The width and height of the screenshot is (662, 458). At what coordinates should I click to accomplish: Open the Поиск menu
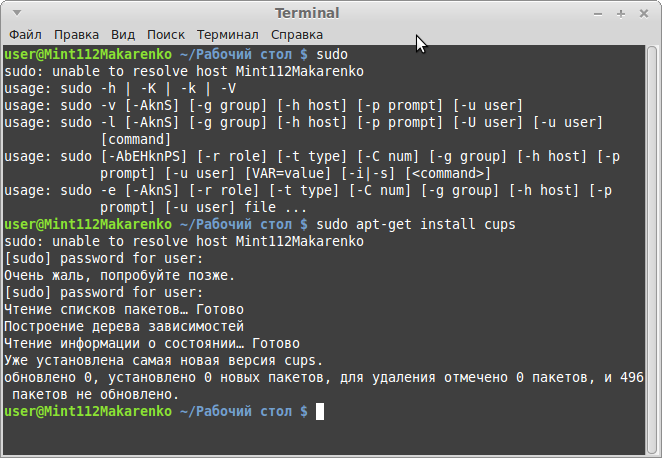click(x=166, y=34)
